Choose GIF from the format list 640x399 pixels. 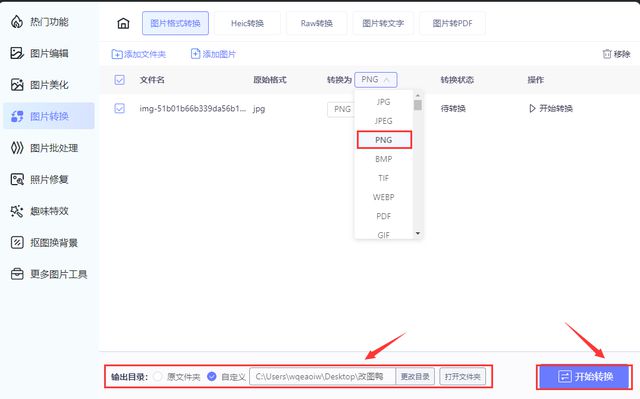point(384,235)
